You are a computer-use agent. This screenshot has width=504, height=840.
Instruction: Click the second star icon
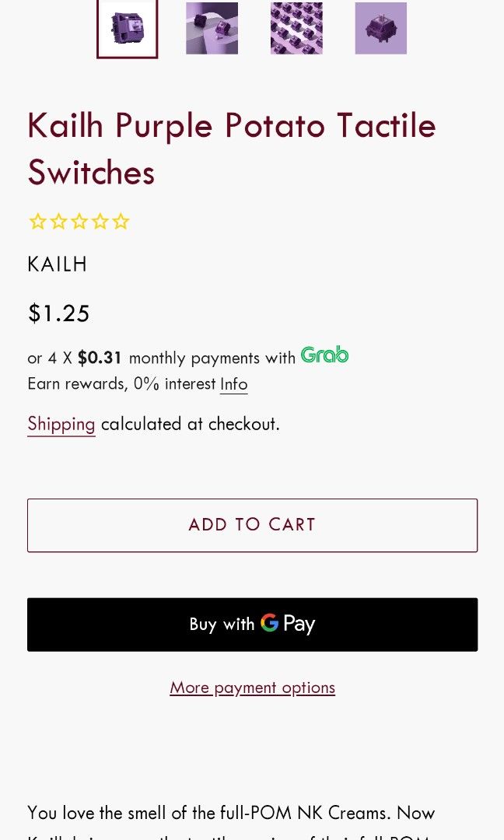coord(58,221)
